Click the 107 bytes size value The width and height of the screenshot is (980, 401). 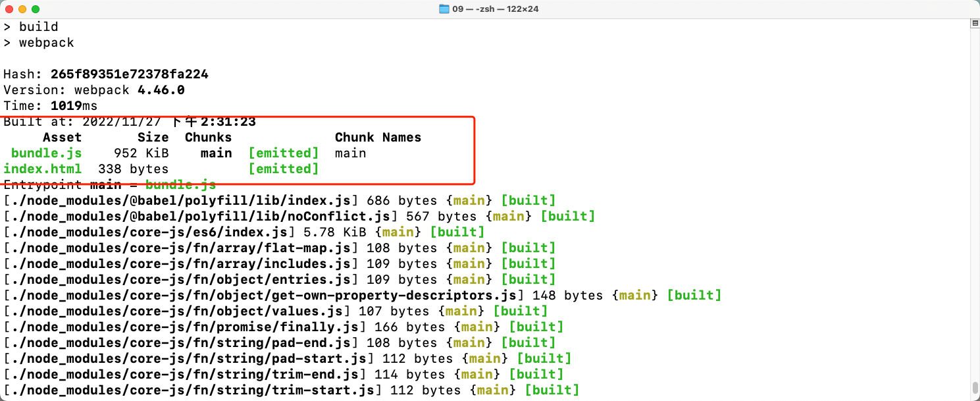[x=394, y=311]
